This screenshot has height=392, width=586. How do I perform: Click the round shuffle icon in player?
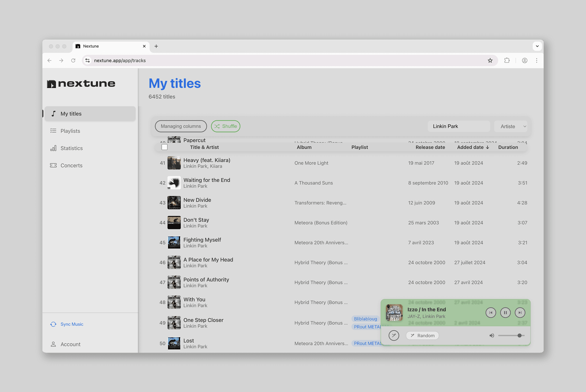(394, 336)
